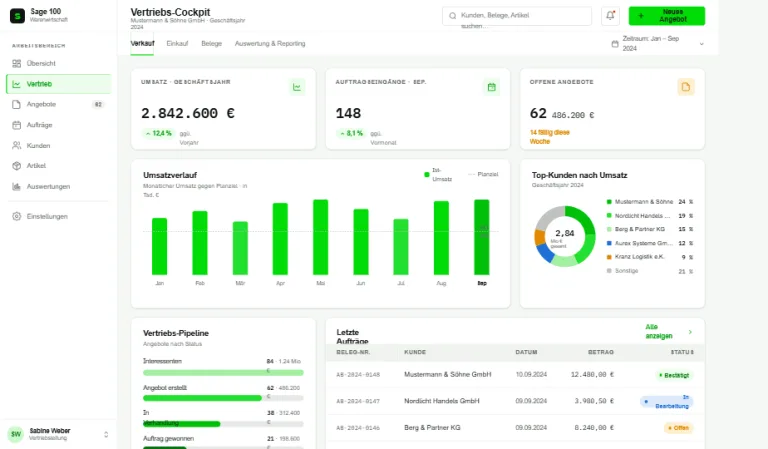
Task: Open the Zeitraum Jan – Sep dropdown
Action: click(x=657, y=44)
